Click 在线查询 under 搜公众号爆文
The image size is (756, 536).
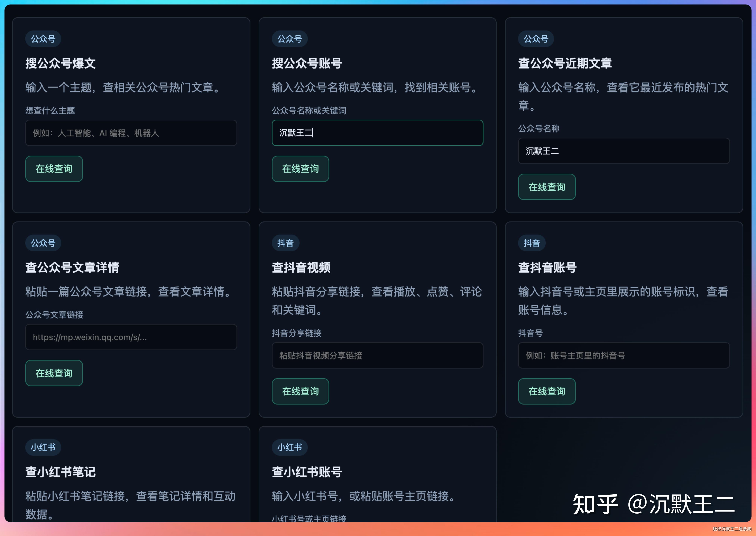[54, 169]
